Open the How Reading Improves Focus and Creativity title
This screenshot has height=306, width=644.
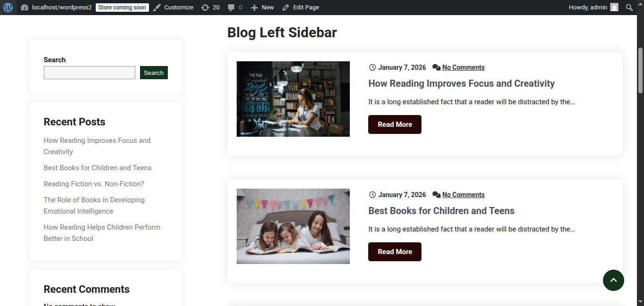coord(462,83)
